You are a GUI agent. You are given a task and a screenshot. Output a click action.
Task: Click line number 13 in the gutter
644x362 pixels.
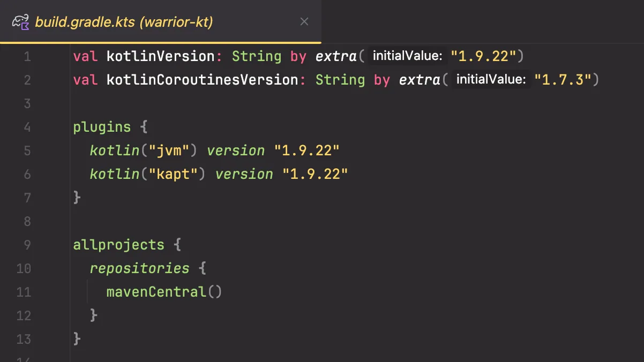click(x=24, y=339)
